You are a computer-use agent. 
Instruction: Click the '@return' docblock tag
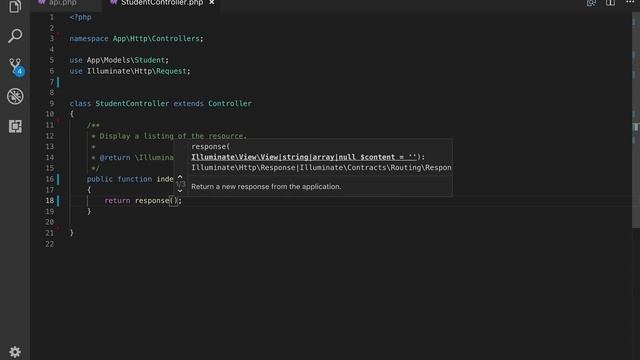(115, 158)
